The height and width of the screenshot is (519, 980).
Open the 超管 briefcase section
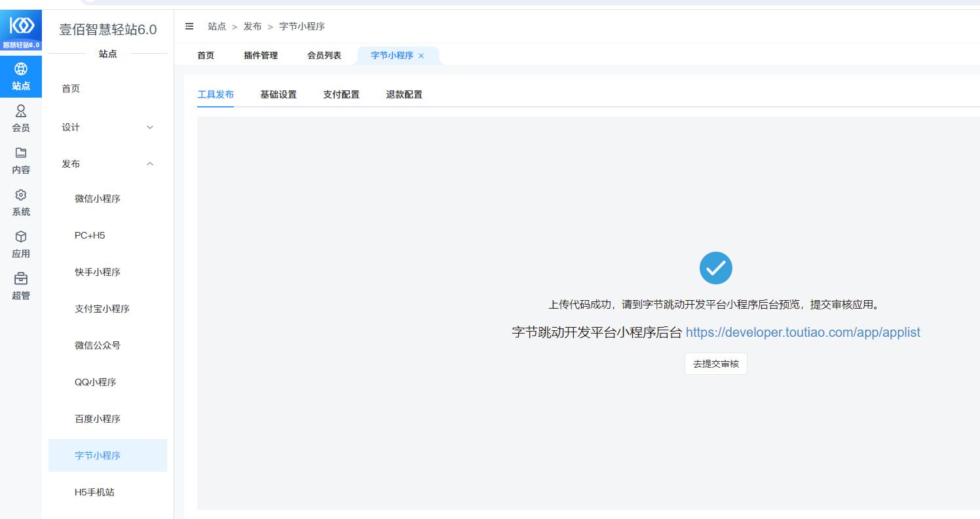21,286
